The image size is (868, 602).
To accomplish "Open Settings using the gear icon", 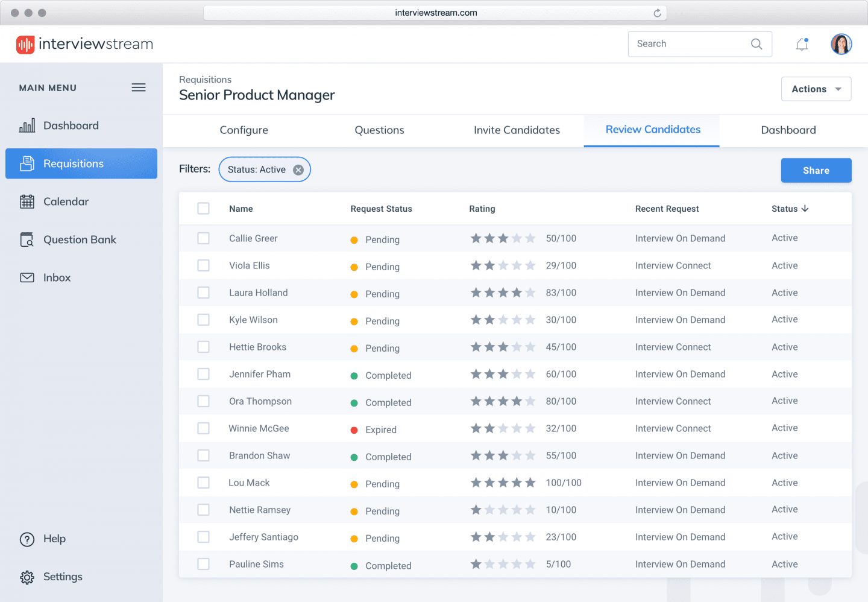I will click(x=27, y=577).
